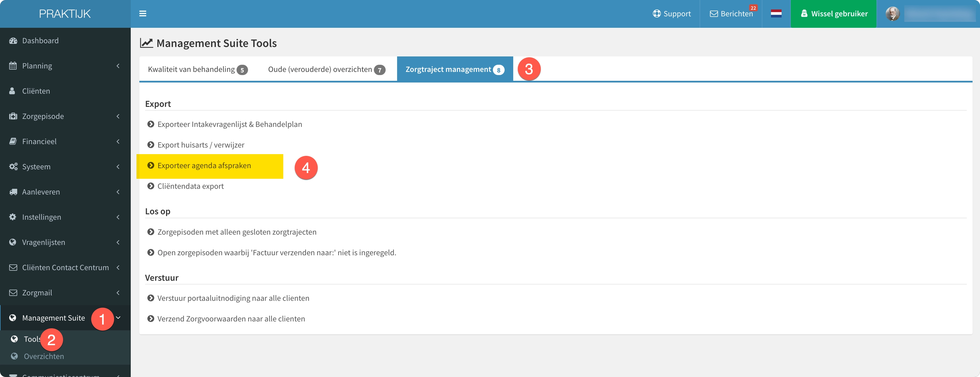Image resolution: width=980 pixels, height=377 pixels.
Task: Open the Berichten link
Action: pos(731,14)
